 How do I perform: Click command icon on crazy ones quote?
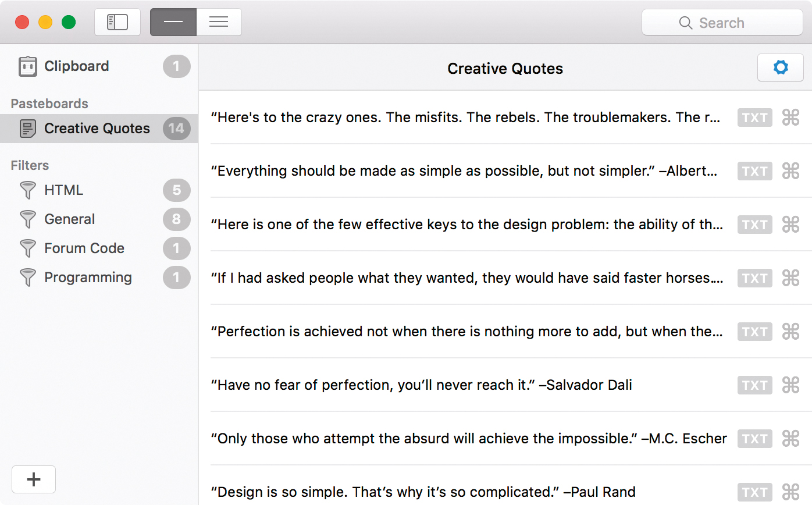point(790,118)
